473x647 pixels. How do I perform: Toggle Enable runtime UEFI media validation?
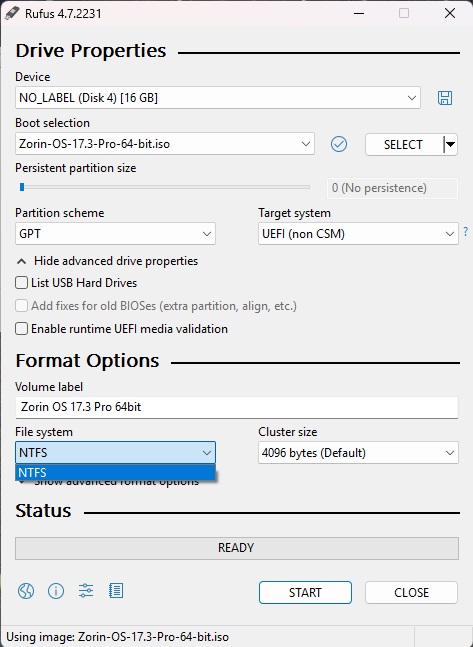(21, 329)
